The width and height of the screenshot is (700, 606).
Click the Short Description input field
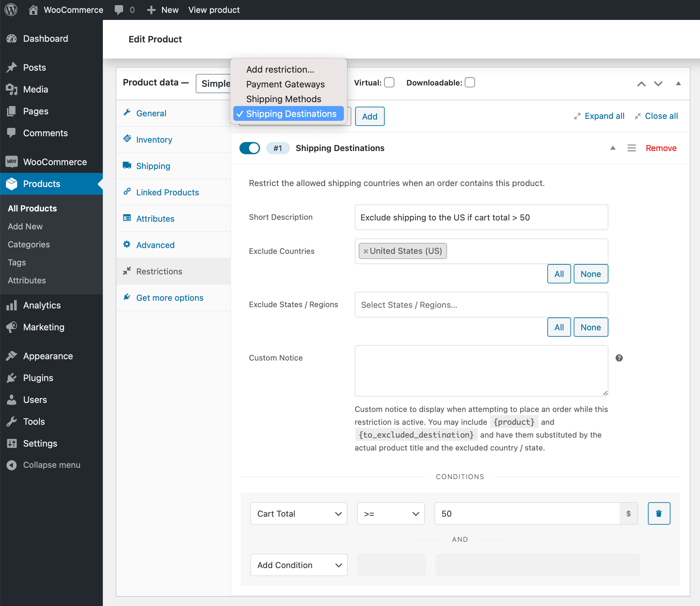click(481, 218)
